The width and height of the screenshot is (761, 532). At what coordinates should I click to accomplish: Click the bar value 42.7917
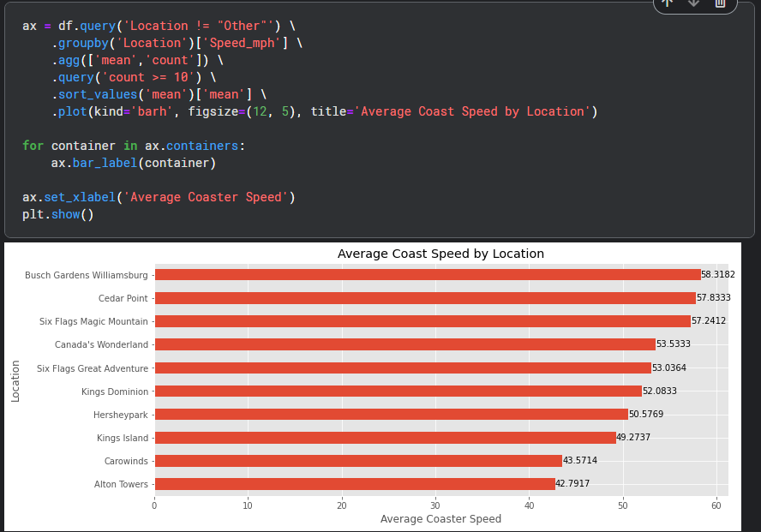[x=572, y=483]
